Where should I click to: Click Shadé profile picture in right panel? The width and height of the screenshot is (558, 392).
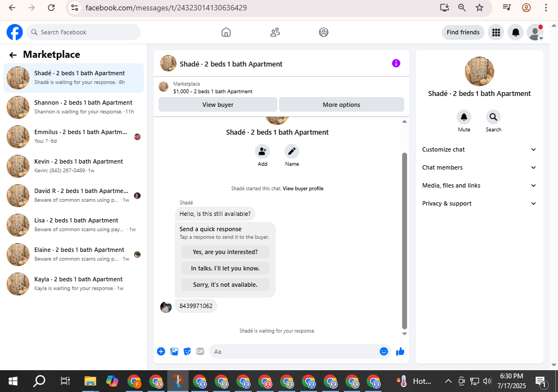pos(480,71)
